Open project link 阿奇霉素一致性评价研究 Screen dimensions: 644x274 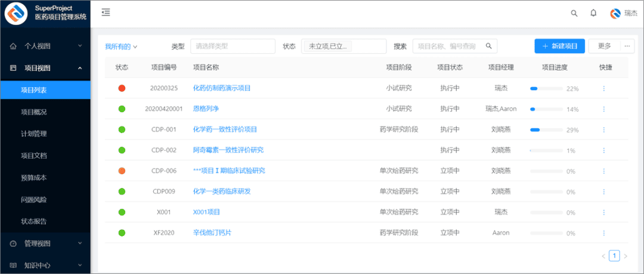click(228, 150)
